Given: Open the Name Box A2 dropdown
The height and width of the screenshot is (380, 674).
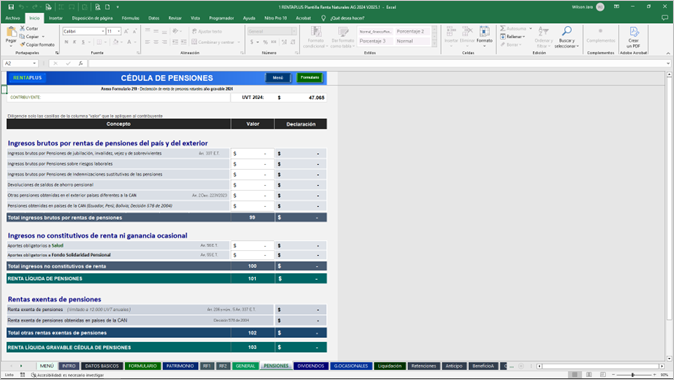Looking at the screenshot, I should click(x=34, y=64).
